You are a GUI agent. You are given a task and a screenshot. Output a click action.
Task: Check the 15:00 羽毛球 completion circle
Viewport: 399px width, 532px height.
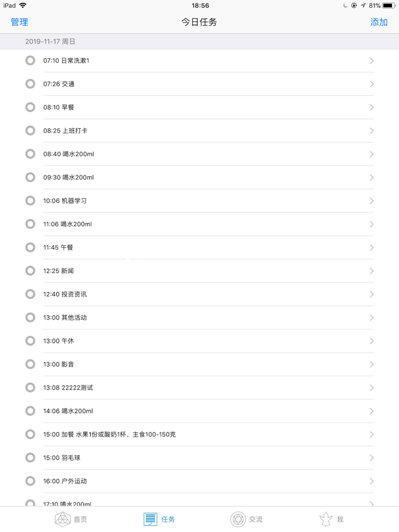tap(30, 457)
